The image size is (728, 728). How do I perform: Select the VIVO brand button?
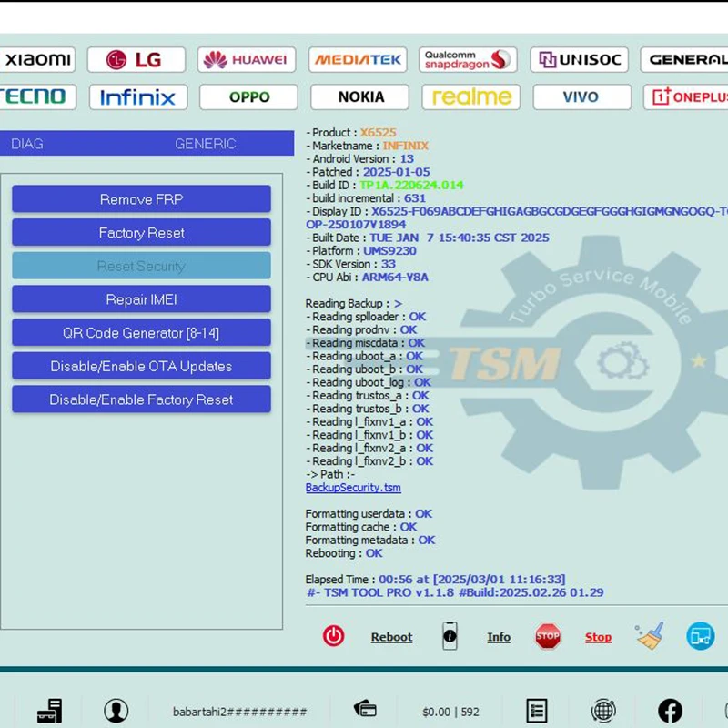(581, 96)
